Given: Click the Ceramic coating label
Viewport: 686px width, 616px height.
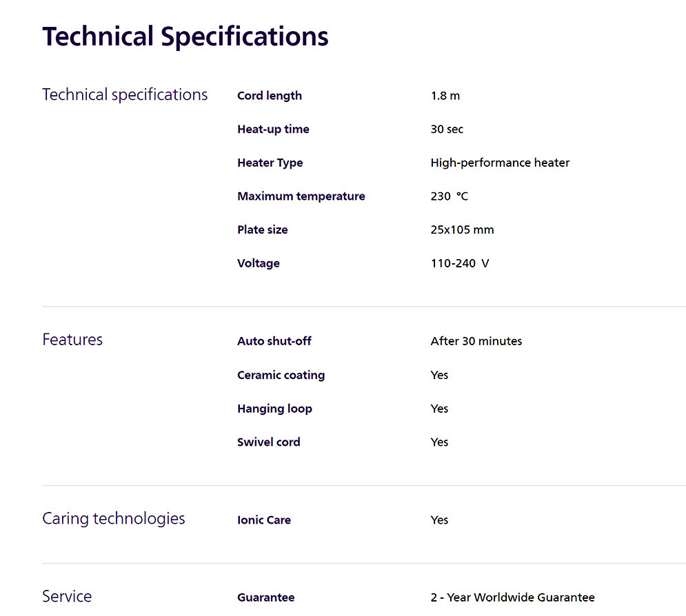Looking at the screenshot, I should [x=281, y=375].
